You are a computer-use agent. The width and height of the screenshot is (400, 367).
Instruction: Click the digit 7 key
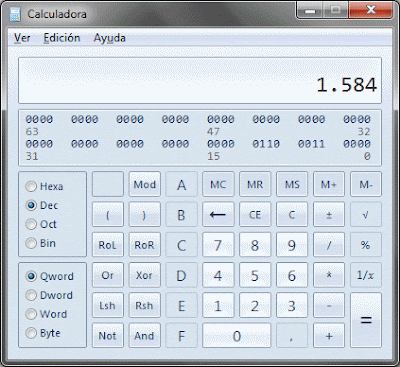click(x=218, y=245)
